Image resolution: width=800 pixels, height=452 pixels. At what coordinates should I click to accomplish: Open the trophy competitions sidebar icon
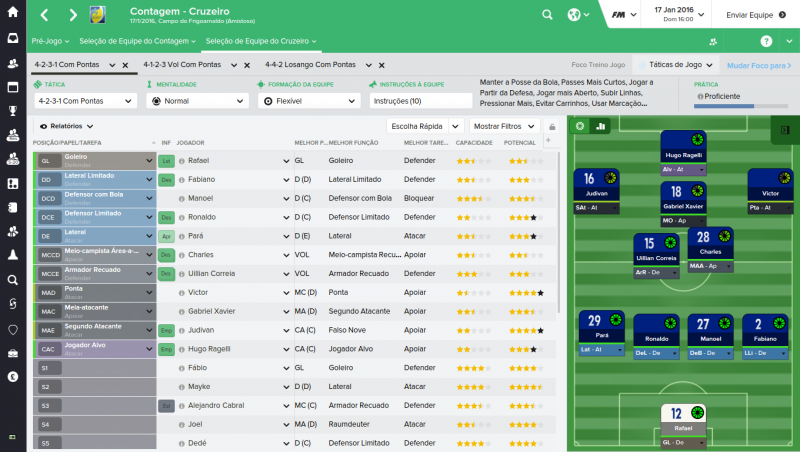pyautogui.click(x=13, y=110)
